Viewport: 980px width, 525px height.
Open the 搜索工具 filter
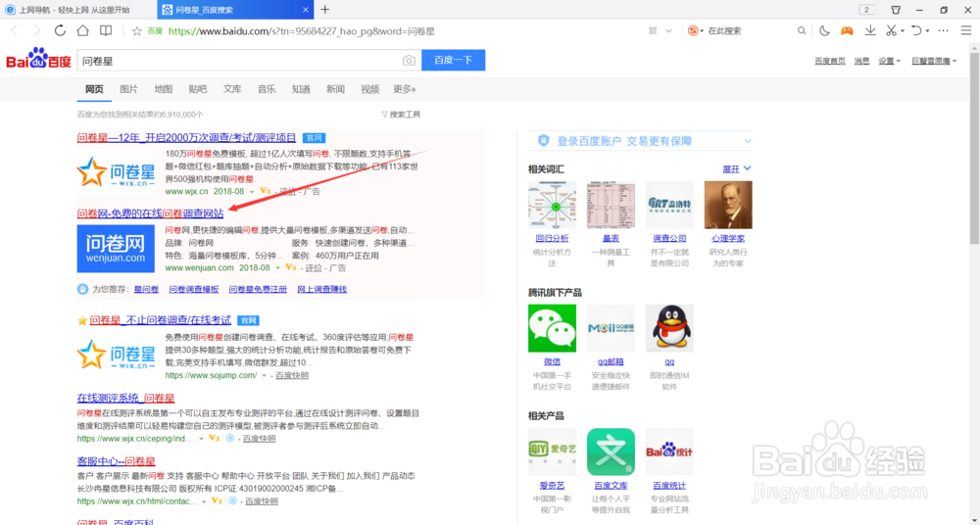click(x=401, y=115)
